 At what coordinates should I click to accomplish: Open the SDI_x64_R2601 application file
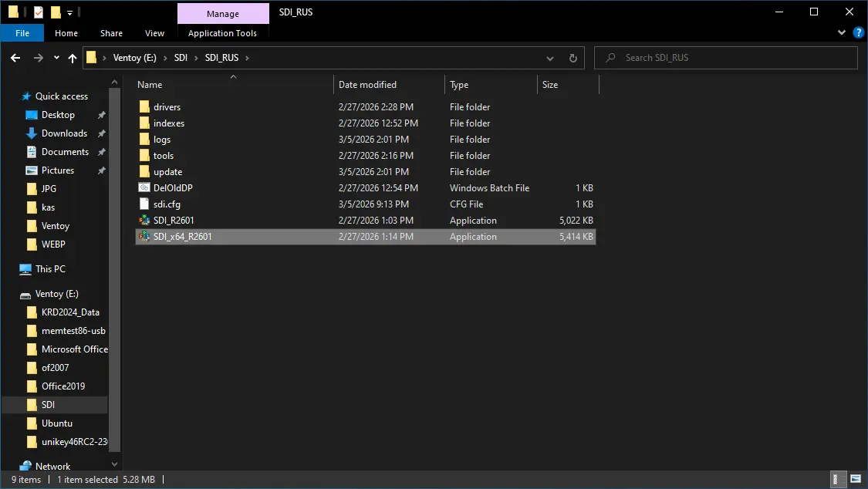[x=182, y=237]
